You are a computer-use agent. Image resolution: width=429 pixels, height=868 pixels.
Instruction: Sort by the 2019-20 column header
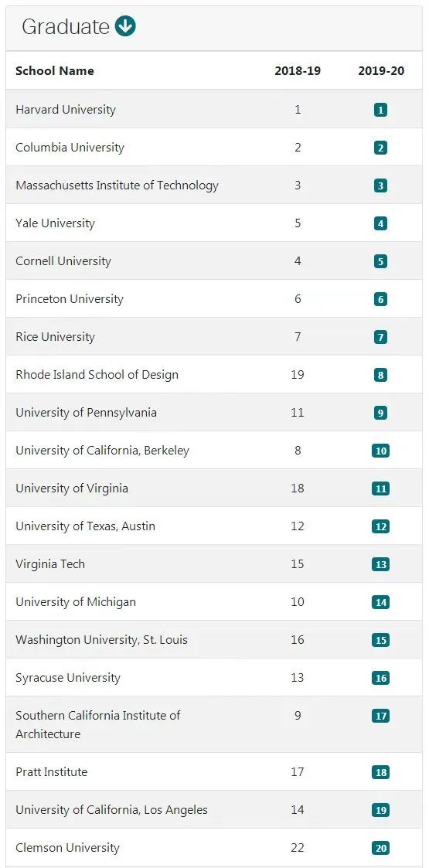[381, 71]
